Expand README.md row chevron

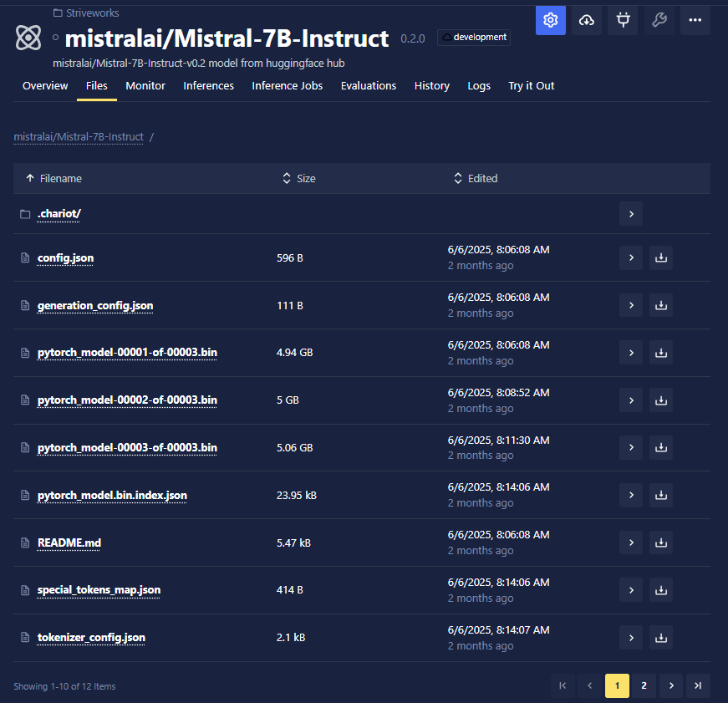[x=631, y=543]
